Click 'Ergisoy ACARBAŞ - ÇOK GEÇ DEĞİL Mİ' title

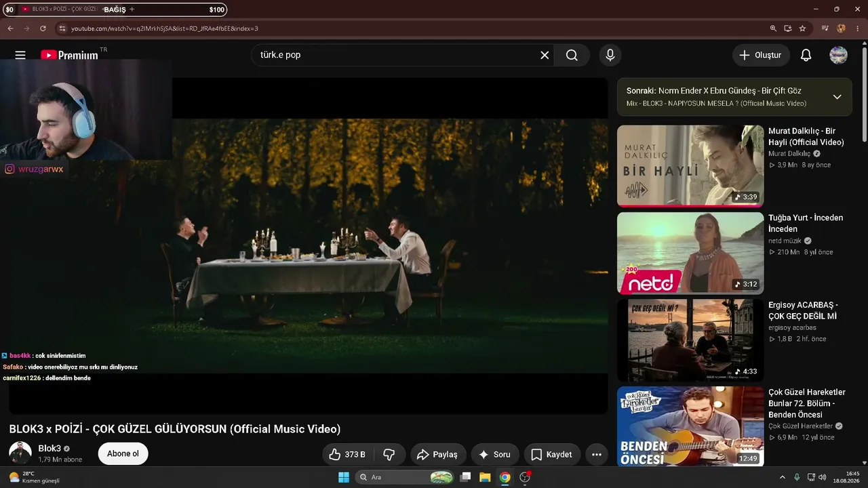tap(803, 310)
